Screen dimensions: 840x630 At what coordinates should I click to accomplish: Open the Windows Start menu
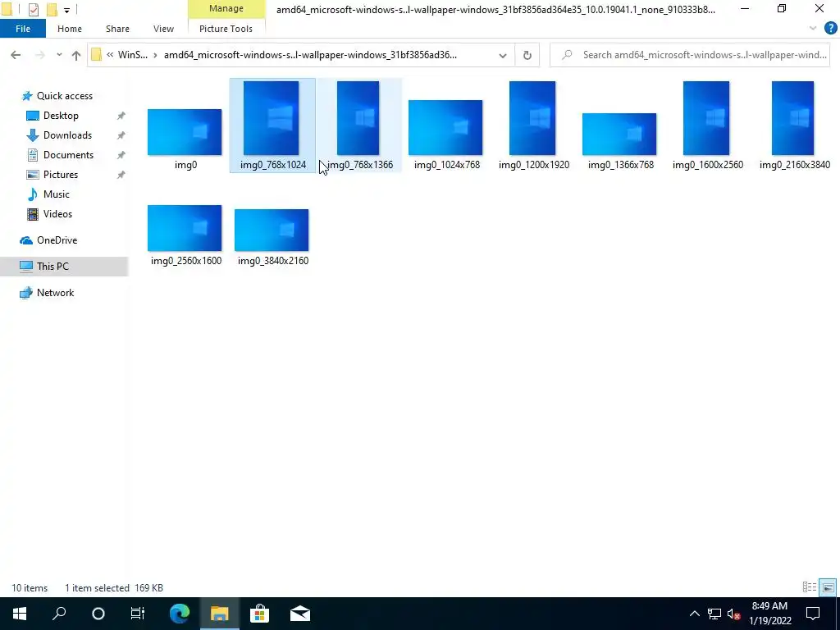click(20, 614)
